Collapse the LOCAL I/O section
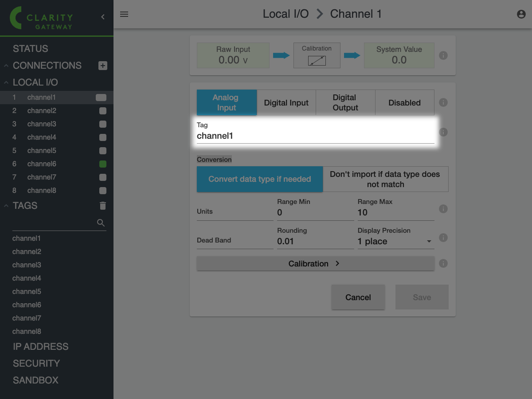The width and height of the screenshot is (532, 399). [x=7, y=82]
